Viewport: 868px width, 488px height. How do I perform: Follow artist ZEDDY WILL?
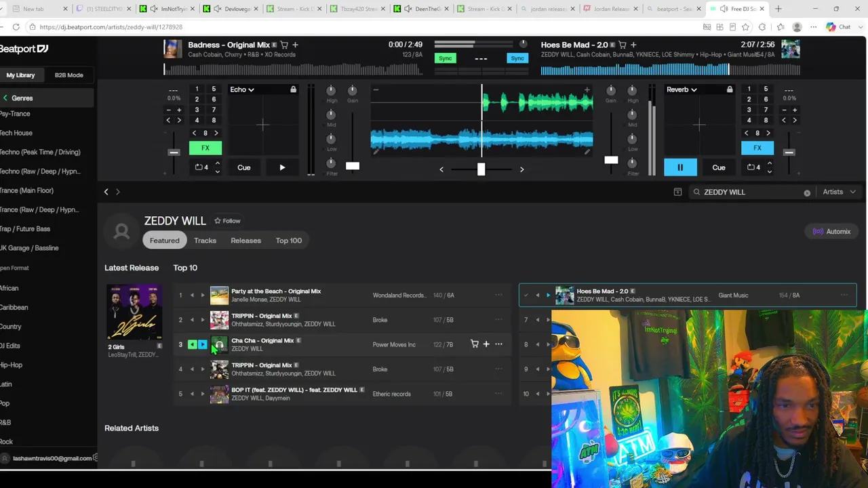tap(227, 221)
